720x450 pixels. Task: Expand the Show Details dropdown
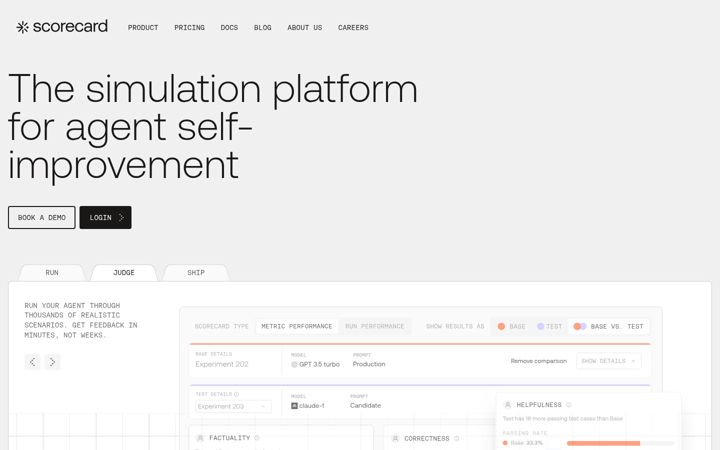coord(608,361)
